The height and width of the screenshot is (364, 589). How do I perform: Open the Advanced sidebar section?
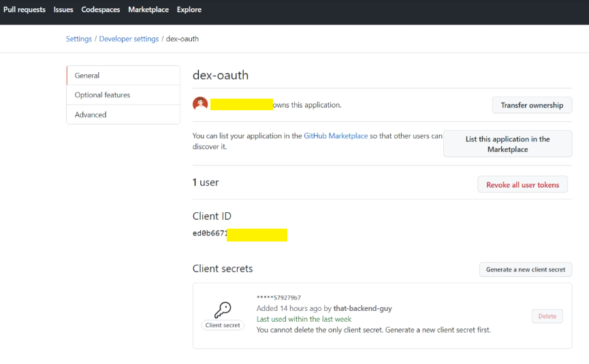point(123,114)
